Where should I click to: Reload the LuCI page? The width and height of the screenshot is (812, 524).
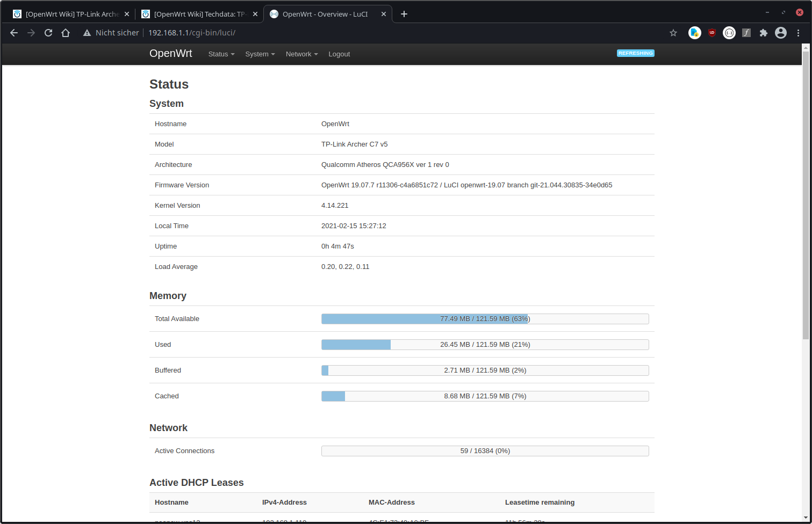click(48, 33)
